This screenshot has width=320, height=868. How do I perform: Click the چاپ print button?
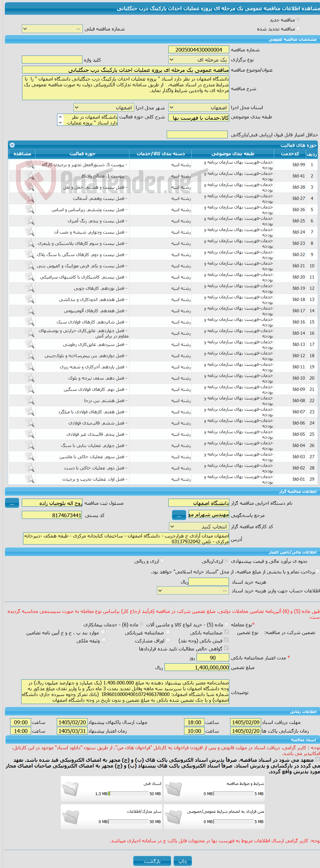[182, 861]
